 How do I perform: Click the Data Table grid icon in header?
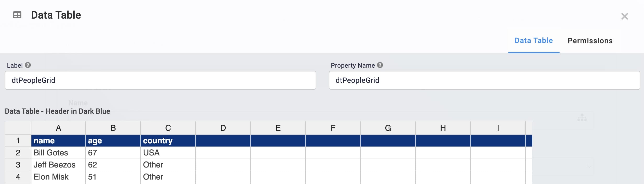(x=17, y=15)
